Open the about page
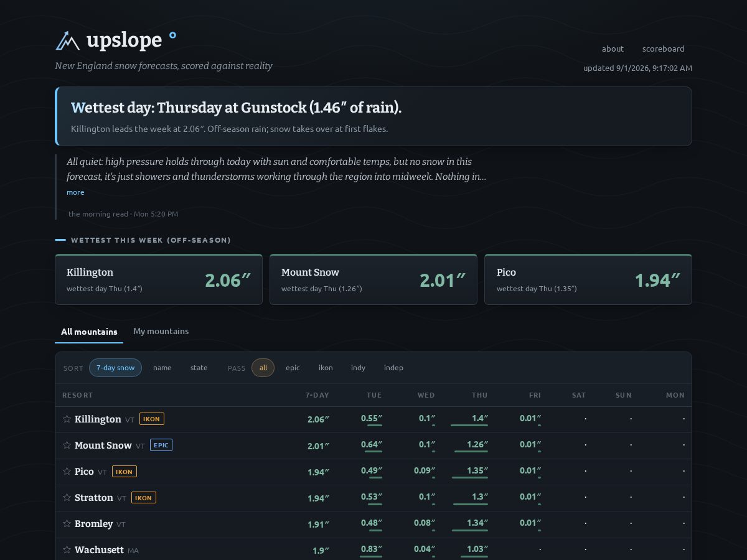 (x=613, y=49)
